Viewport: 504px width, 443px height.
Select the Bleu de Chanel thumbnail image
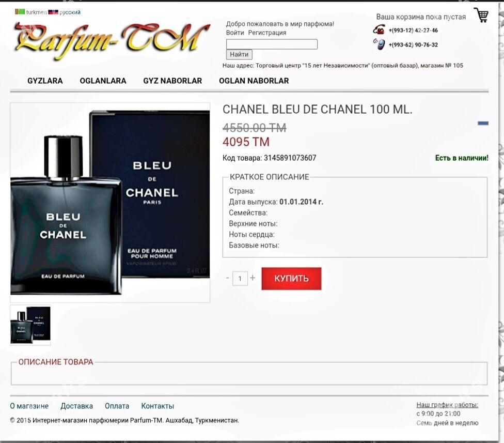(x=30, y=325)
